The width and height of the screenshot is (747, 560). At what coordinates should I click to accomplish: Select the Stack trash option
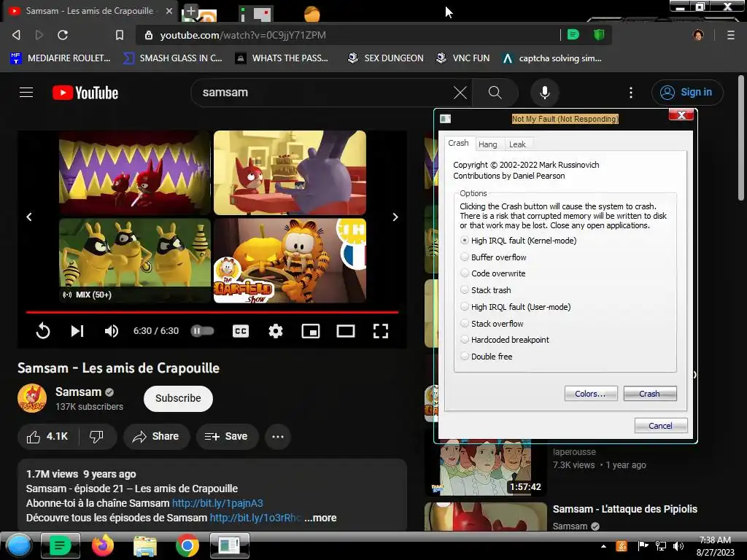pos(486,290)
